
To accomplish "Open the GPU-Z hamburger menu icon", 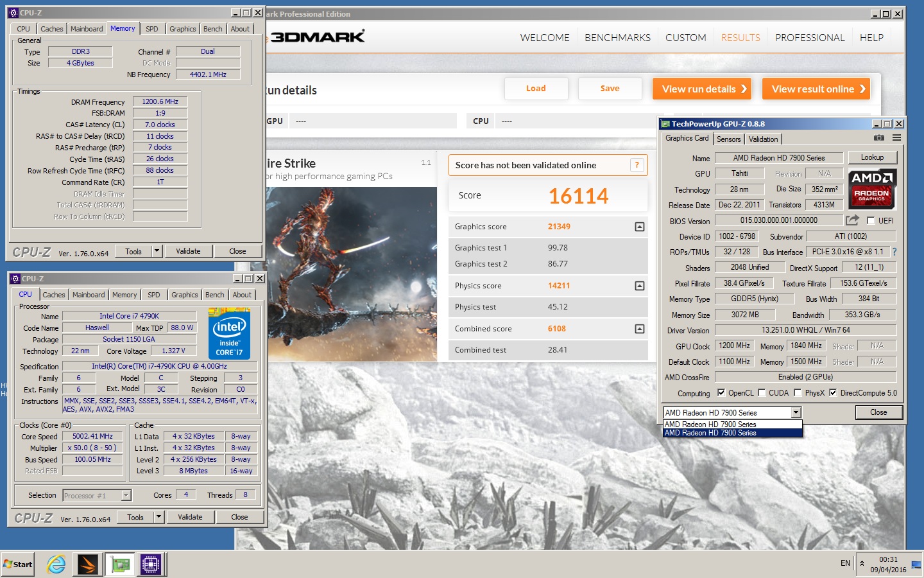I will (x=896, y=137).
